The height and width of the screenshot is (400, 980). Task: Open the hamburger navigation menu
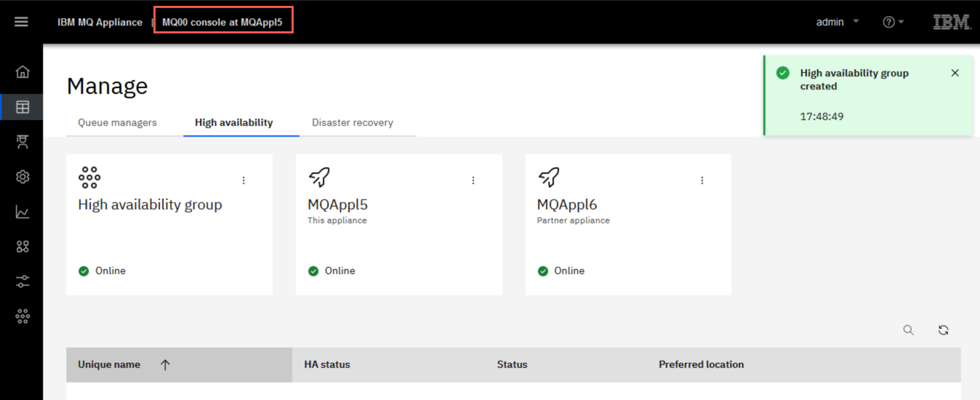(x=21, y=22)
